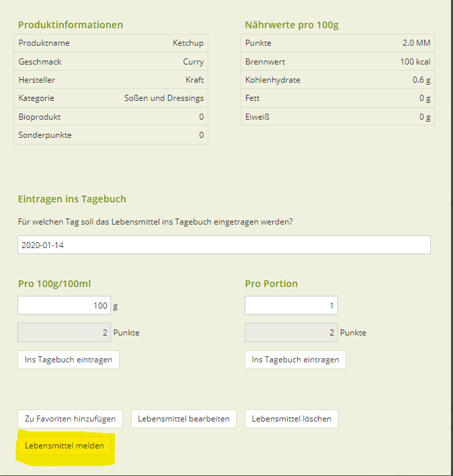Click the disabled Punkte field under Pro Portion
Screen dimensions: 453x476
[x=291, y=332]
